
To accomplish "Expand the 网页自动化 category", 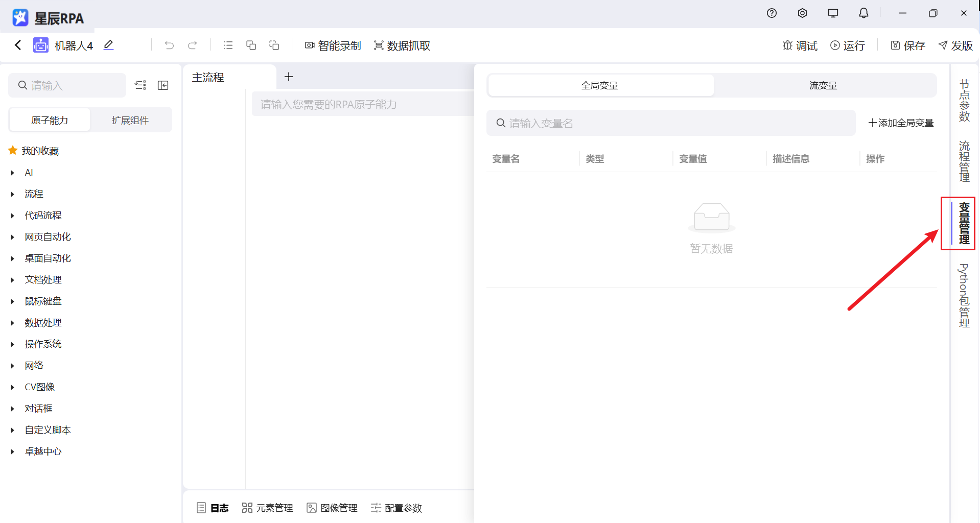I will pyautogui.click(x=46, y=236).
